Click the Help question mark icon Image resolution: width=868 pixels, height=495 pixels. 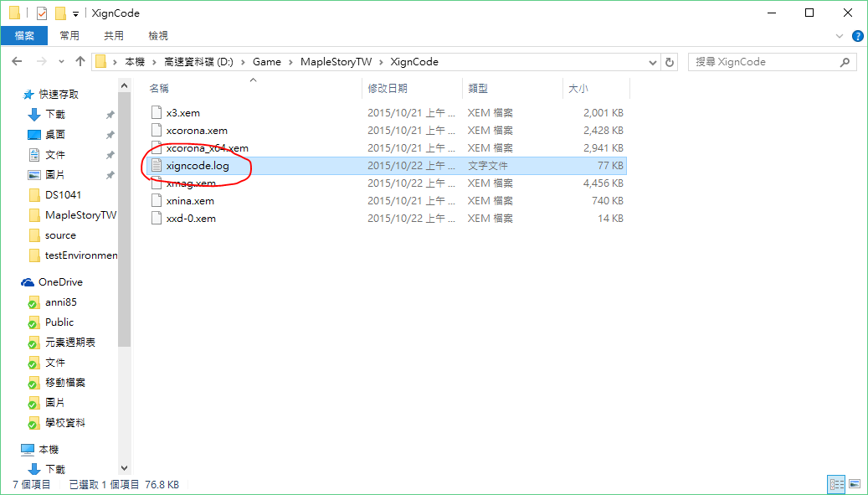856,35
